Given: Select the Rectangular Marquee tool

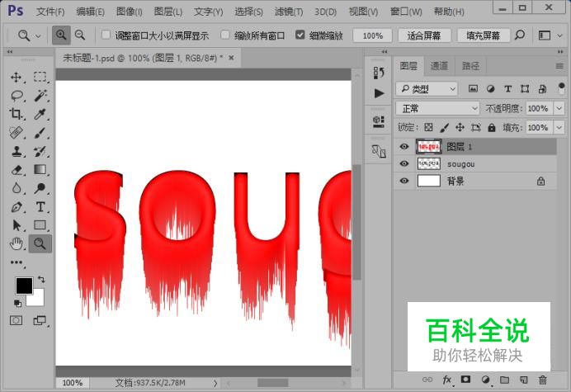Looking at the screenshot, I should tap(40, 77).
